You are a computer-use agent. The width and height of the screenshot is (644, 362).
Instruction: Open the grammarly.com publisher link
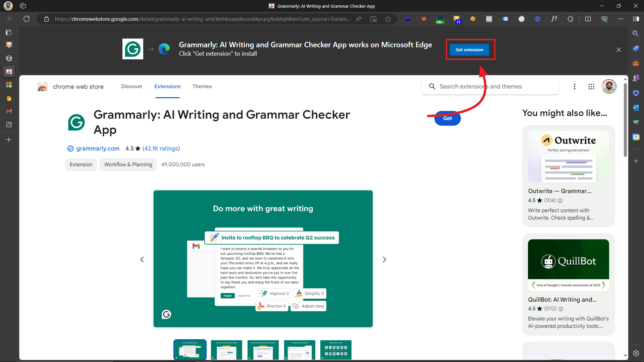[98, 148]
